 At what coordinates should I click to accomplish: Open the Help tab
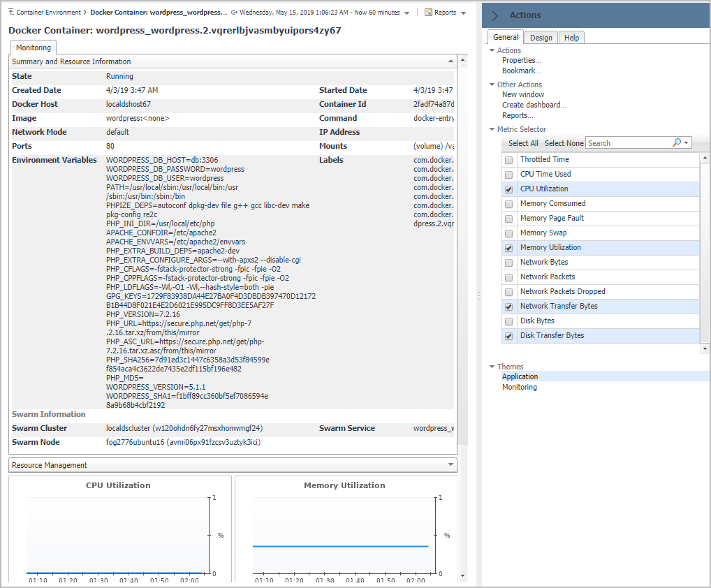(x=571, y=38)
